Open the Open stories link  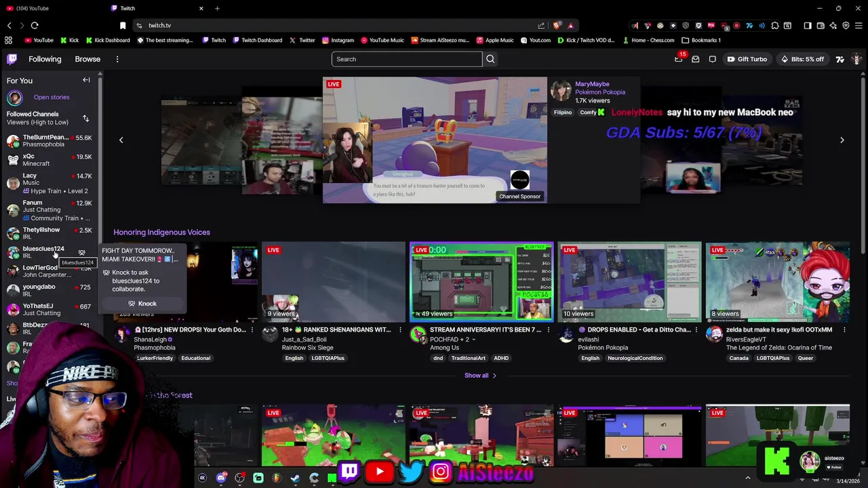[52, 98]
